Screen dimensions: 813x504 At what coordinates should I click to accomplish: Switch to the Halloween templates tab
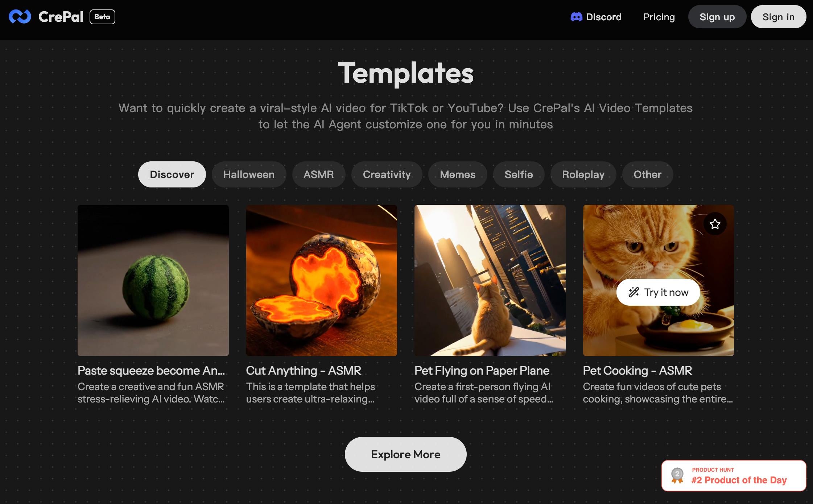pyautogui.click(x=249, y=174)
